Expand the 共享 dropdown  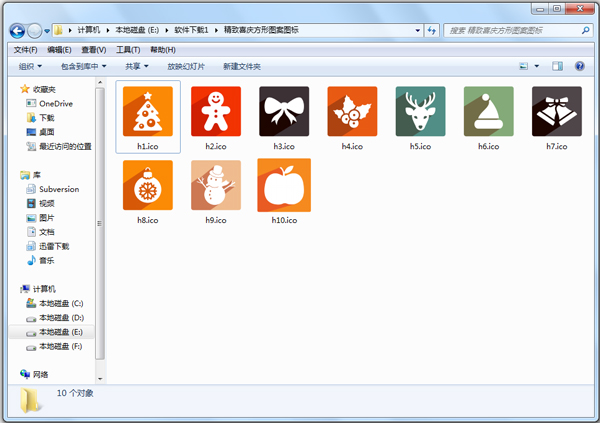137,67
